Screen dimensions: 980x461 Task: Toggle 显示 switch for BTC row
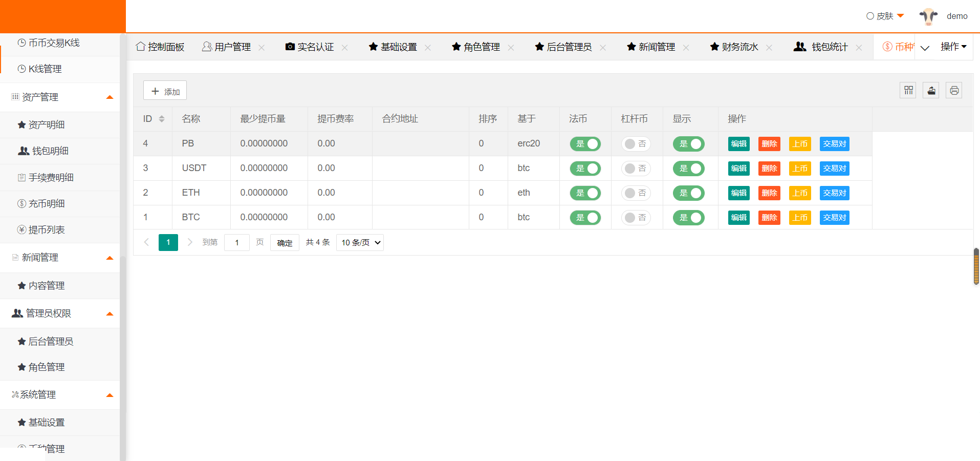pos(688,218)
